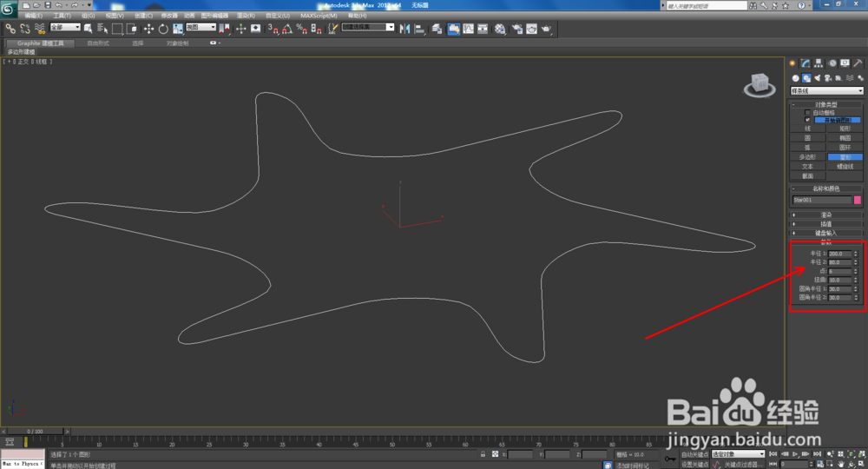
Task: Activate the Select and Rotate tool
Action: coord(163,29)
